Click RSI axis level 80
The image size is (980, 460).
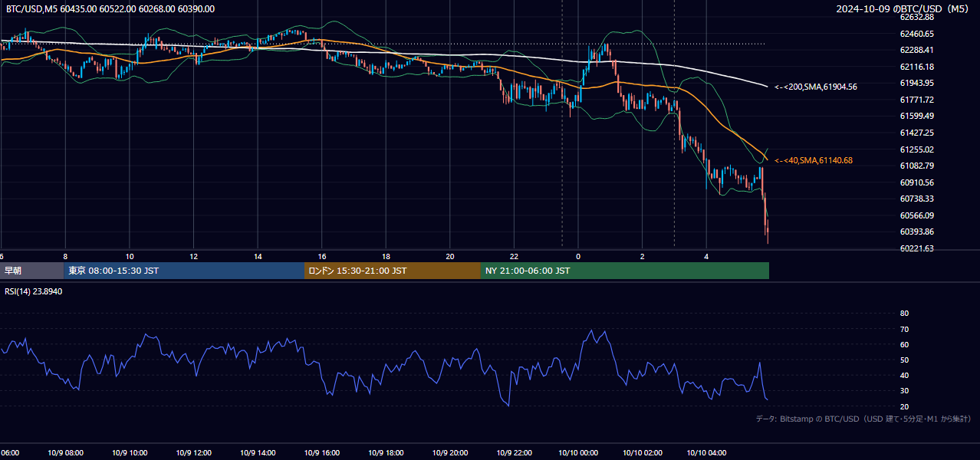pyautogui.click(x=904, y=314)
